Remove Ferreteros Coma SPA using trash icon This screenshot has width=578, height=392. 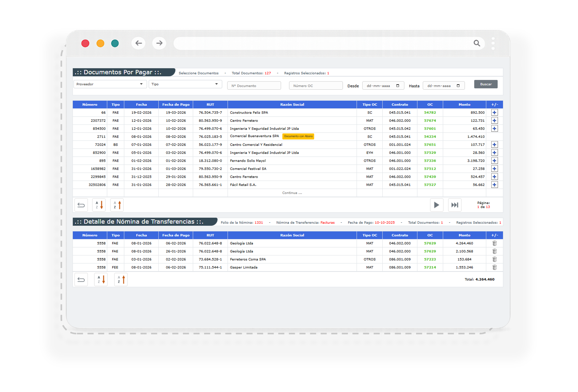pyautogui.click(x=494, y=259)
